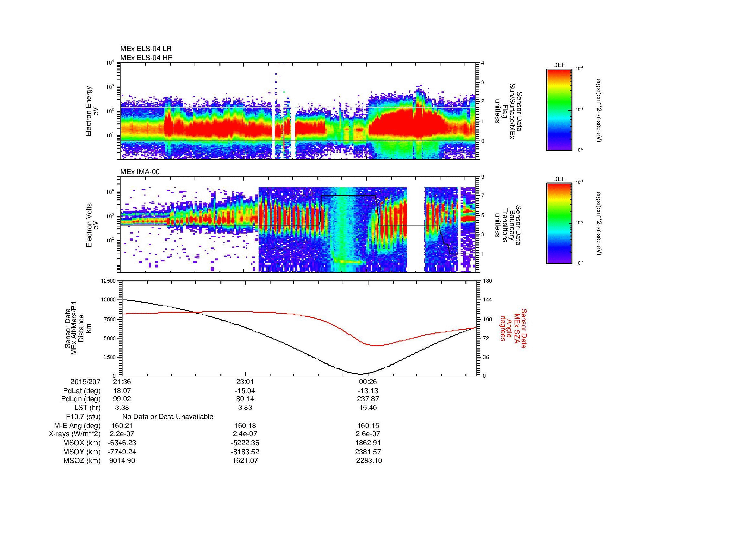This screenshot has width=756, height=534.
Task: Click the SZA axis tick '180'
Action: click(x=487, y=281)
